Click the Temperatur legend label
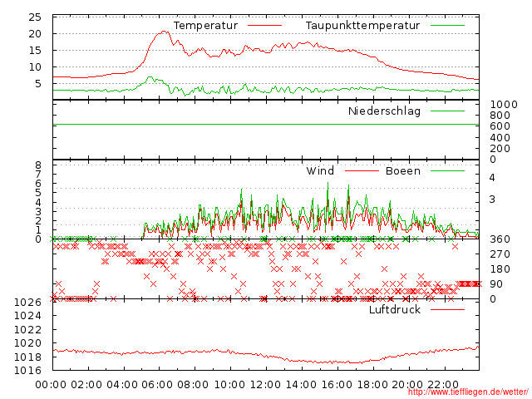Screen dimensions: 532x399 205,26
